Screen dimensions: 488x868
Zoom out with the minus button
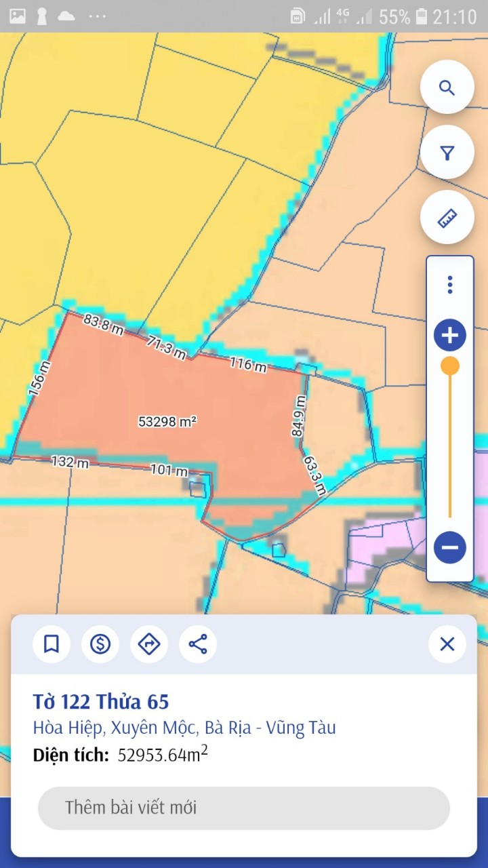coord(450,547)
